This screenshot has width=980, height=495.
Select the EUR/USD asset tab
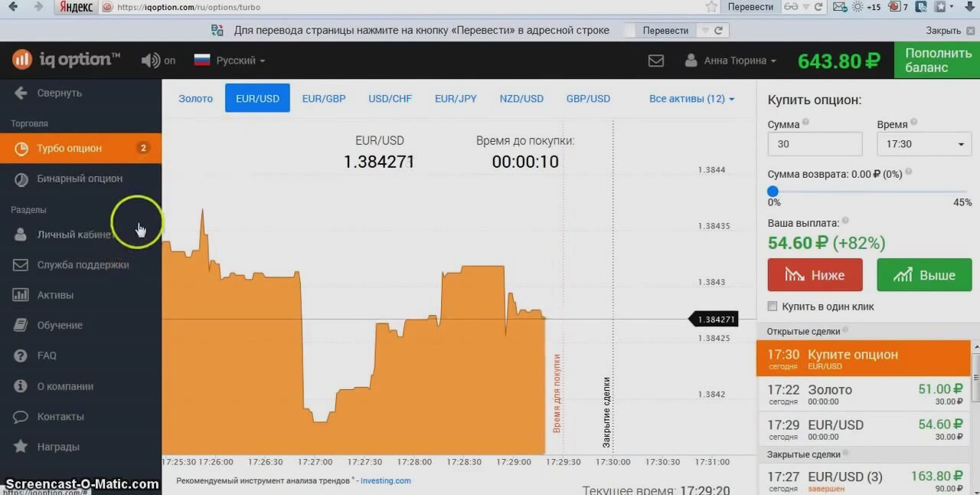click(x=257, y=98)
